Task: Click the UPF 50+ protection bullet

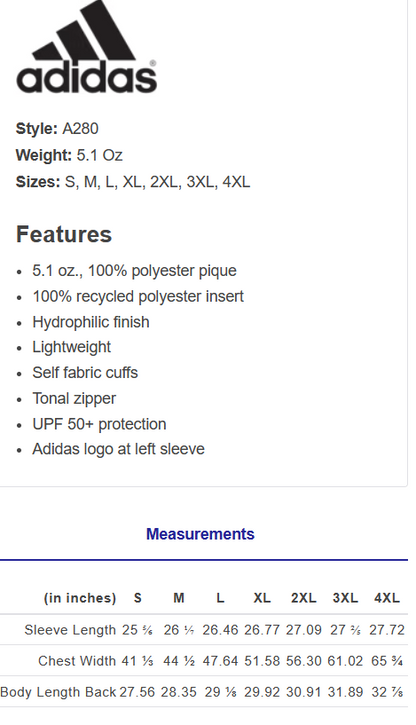Action: pyautogui.click(x=99, y=424)
